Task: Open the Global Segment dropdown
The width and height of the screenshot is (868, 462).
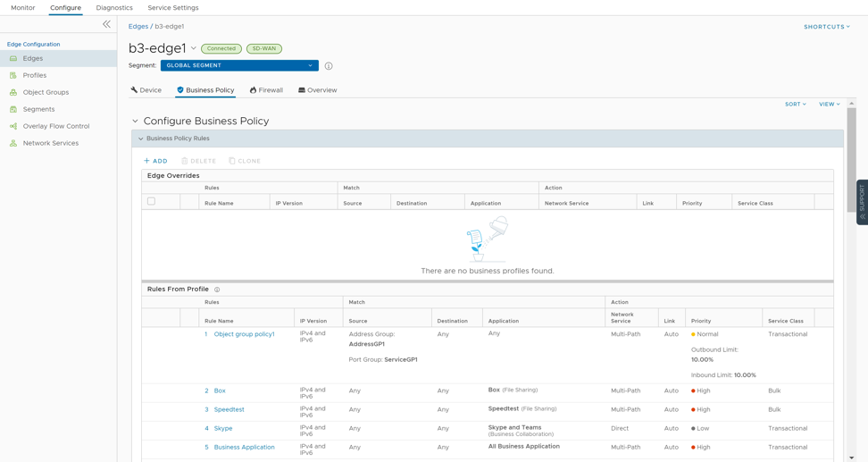Action: [239, 65]
